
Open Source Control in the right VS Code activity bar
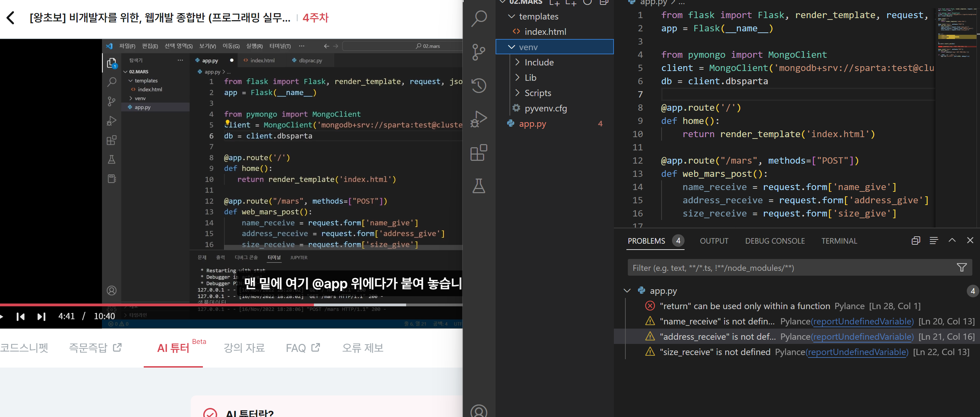point(479,52)
